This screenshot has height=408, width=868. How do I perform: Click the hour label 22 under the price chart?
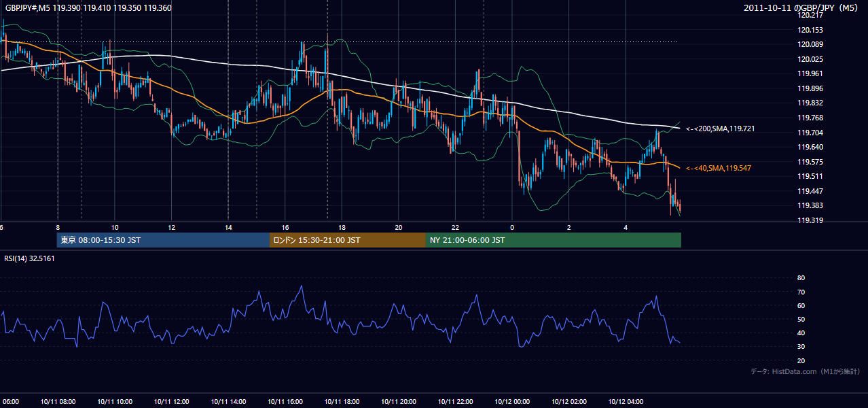(x=455, y=228)
